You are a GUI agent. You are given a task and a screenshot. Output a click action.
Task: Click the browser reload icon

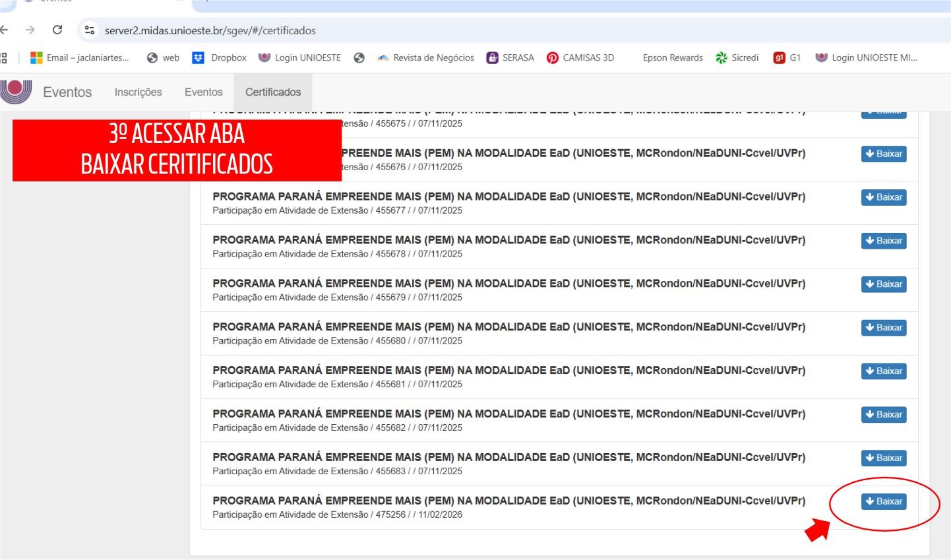pos(57,30)
